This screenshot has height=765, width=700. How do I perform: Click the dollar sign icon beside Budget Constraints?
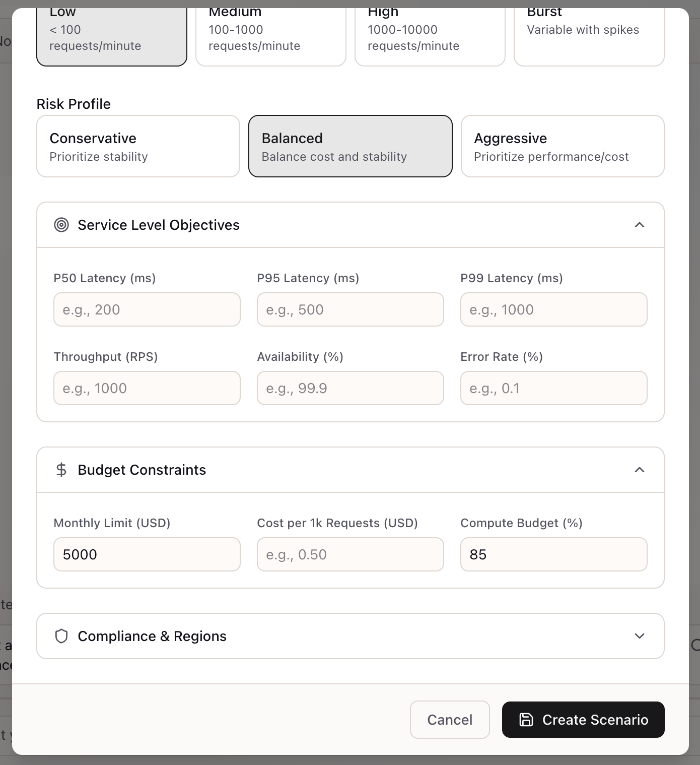point(61,470)
